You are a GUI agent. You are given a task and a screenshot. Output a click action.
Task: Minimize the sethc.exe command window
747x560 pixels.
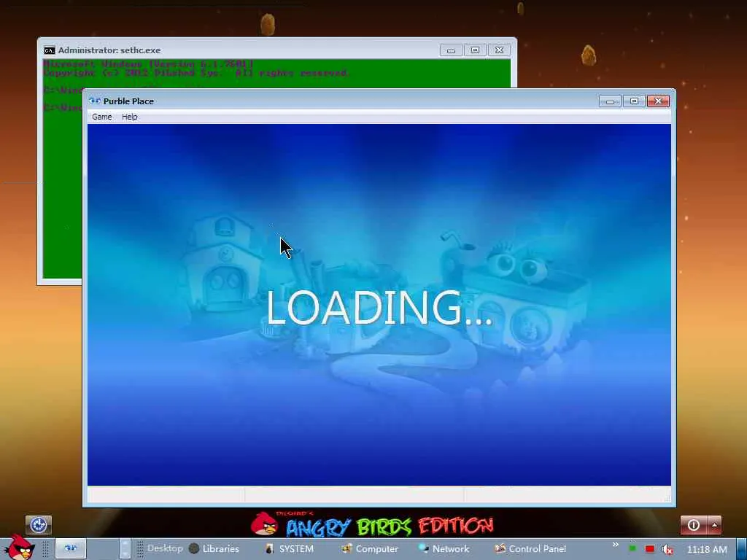[451, 50]
